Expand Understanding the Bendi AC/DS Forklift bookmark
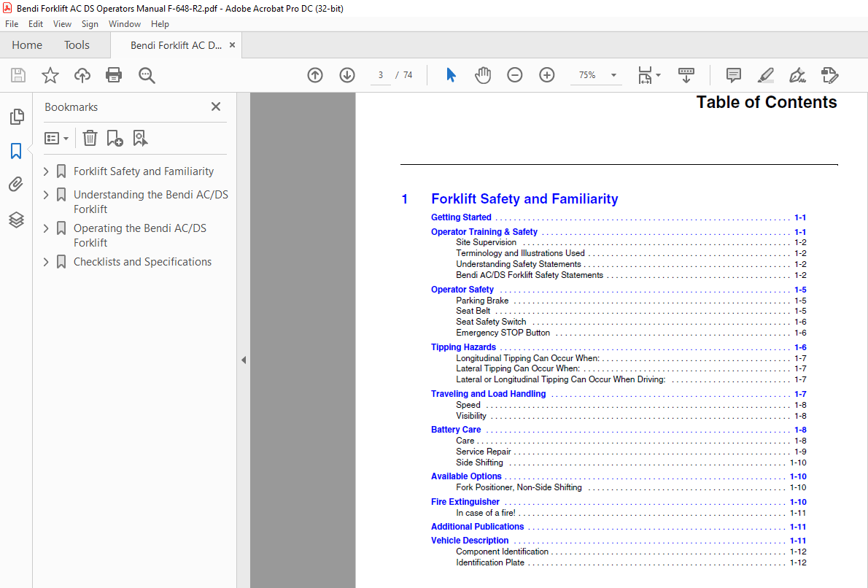The width and height of the screenshot is (868, 588). (x=46, y=195)
